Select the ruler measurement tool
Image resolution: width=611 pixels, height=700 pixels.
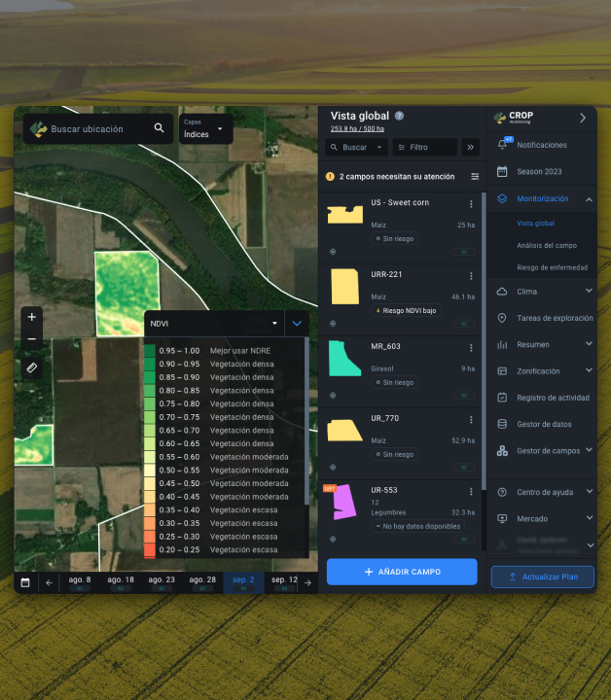(x=32, y=367)
